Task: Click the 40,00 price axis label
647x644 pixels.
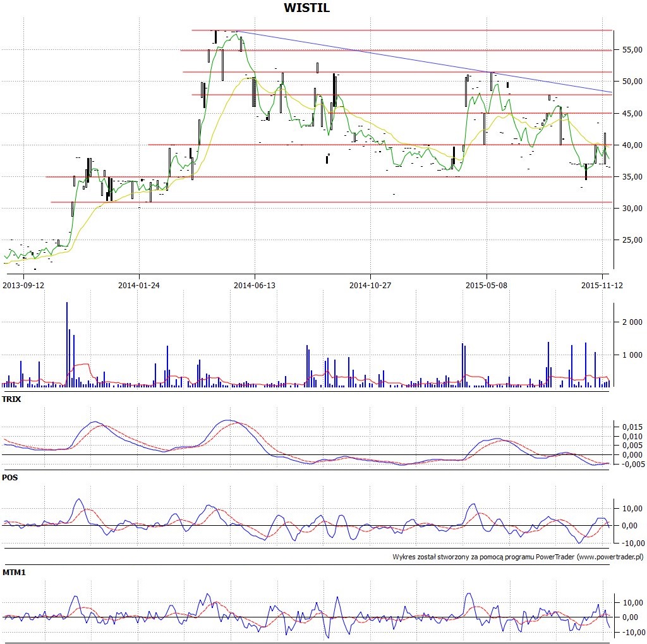Action: click(632, 145)
